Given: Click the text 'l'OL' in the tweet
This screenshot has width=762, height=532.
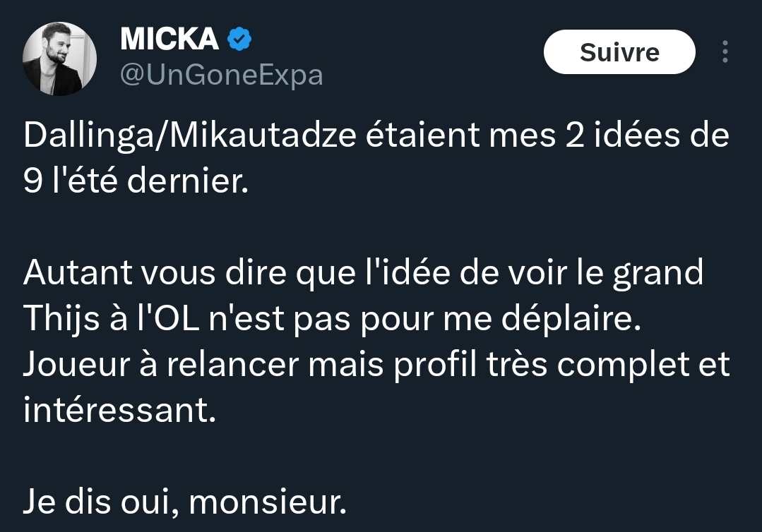Looking at the screenshot, I should pos(169,319).
